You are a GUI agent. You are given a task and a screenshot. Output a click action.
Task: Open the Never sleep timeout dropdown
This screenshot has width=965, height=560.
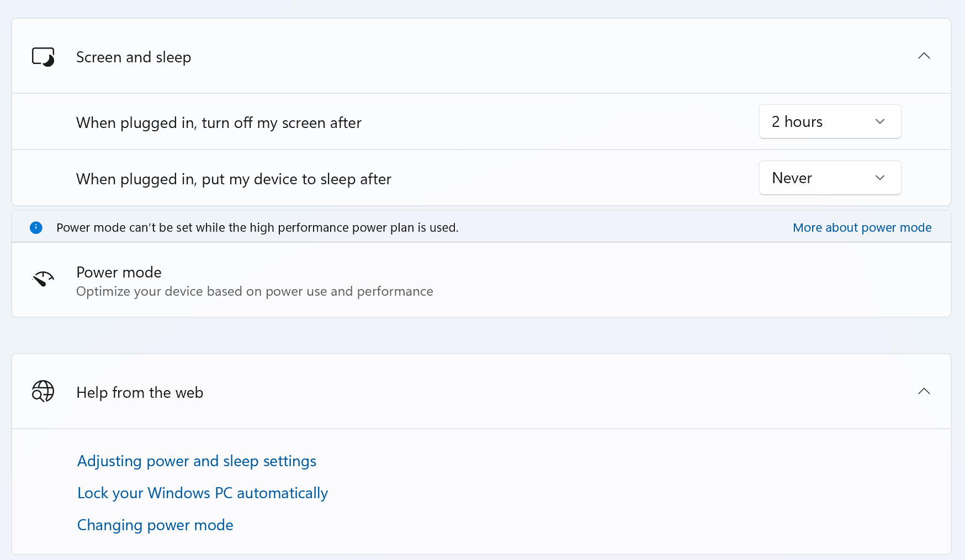[x=829, y=178]
